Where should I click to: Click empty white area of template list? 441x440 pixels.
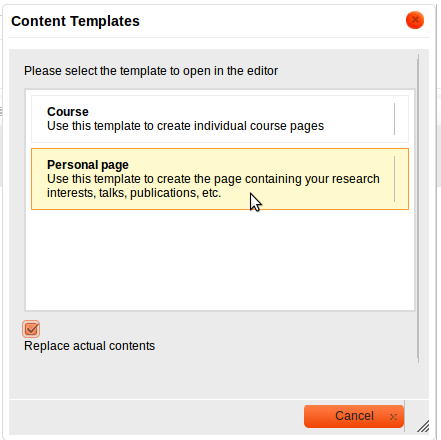click(x=220, y=260)
